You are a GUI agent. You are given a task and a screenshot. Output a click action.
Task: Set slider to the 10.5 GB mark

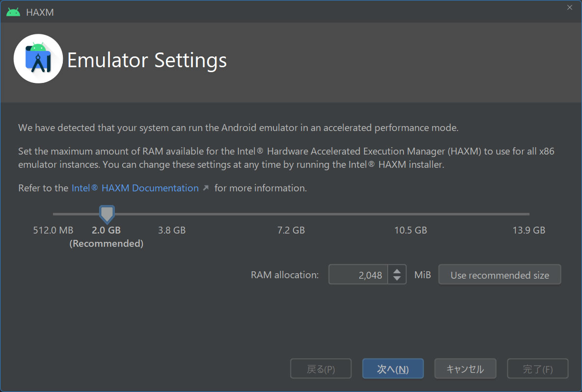410,214
